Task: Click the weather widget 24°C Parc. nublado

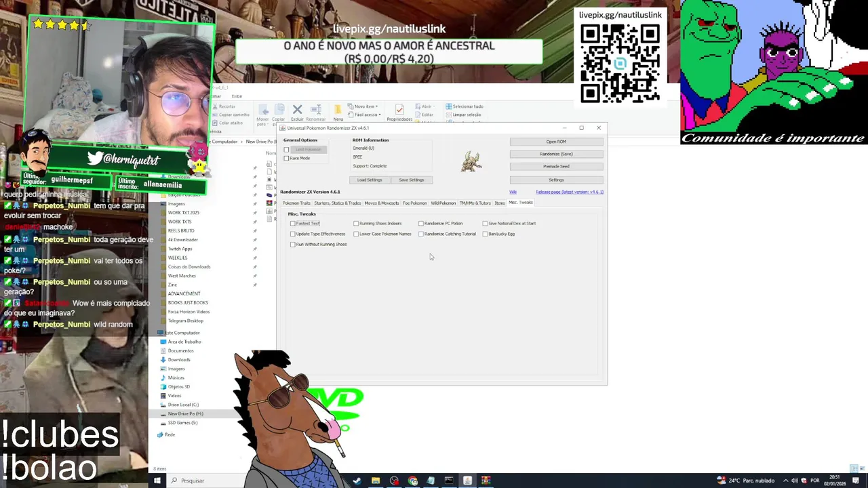Action: point(745,481)
